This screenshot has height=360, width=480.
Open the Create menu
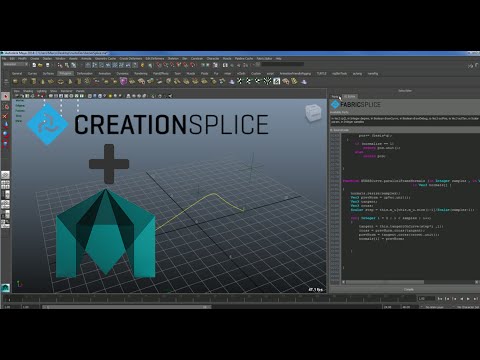tap(35, 59)
